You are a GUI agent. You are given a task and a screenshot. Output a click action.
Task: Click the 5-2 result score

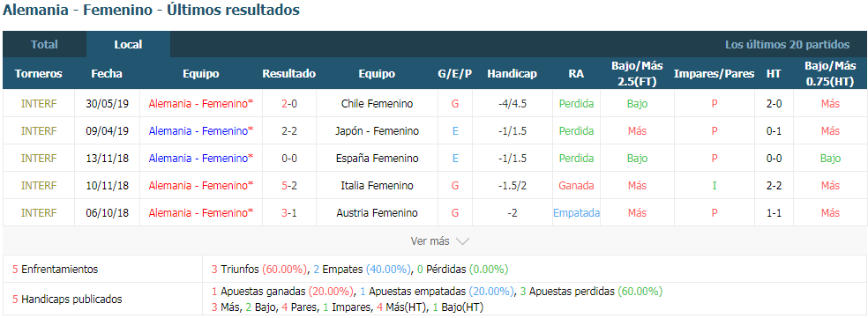pos(289,186)
